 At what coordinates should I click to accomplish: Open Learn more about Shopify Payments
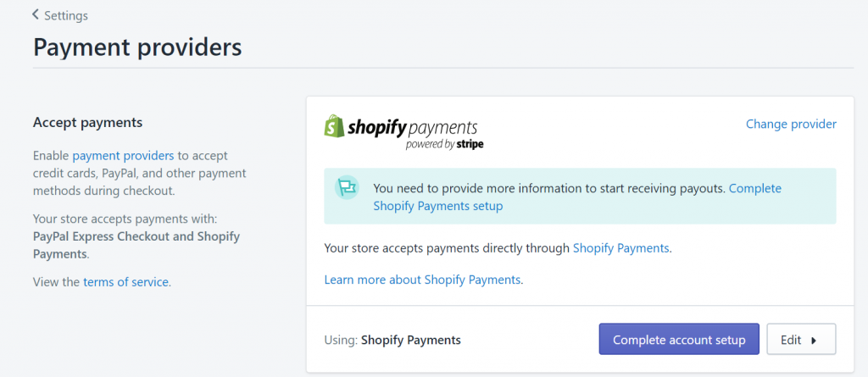coord(422,280)
